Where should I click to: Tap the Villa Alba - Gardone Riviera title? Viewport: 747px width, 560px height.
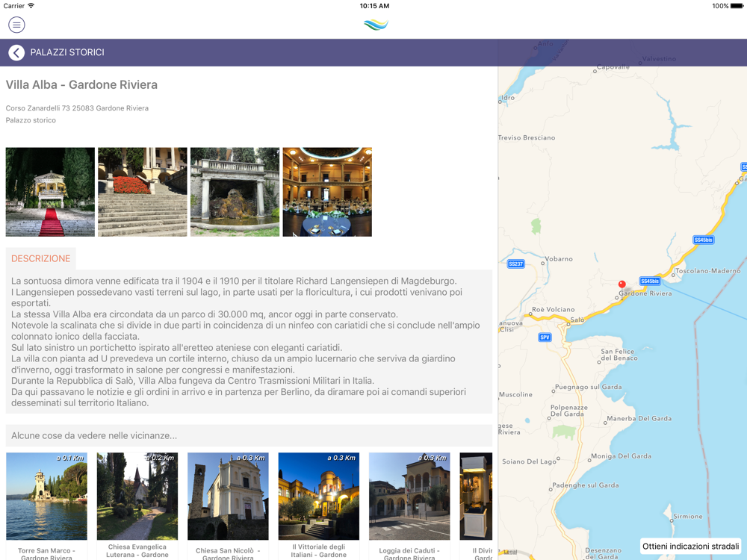[x=81, y=85]
